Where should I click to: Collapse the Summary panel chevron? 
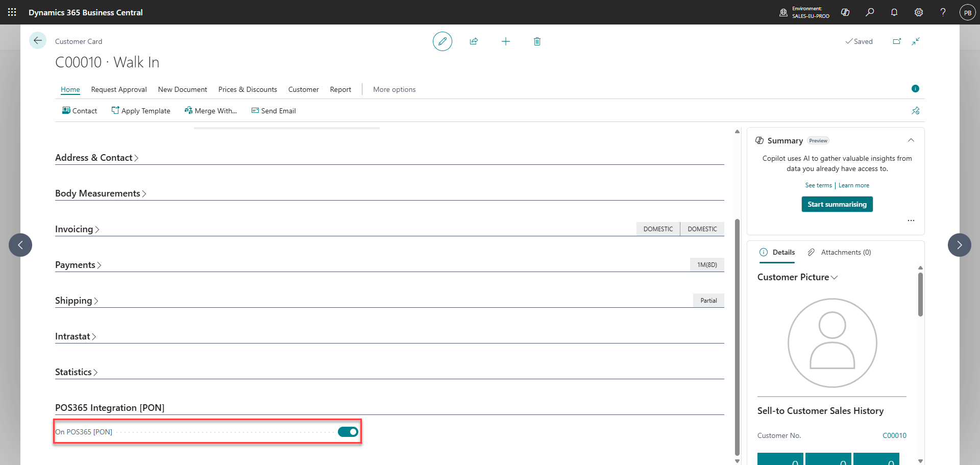click(911, 140)
